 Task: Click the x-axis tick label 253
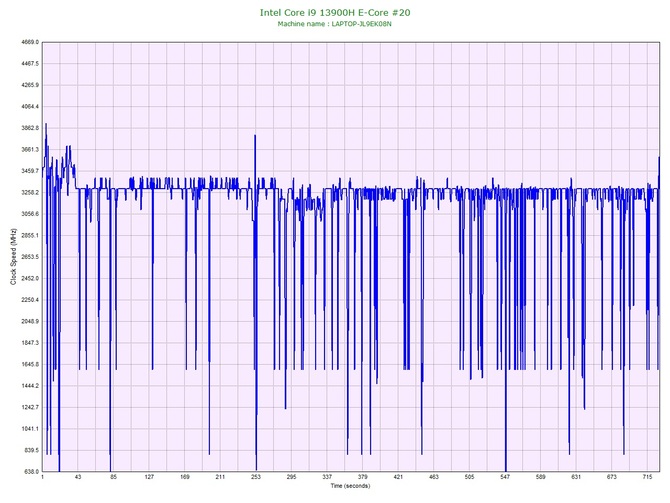pyautogui.click(x=256, y=477)
